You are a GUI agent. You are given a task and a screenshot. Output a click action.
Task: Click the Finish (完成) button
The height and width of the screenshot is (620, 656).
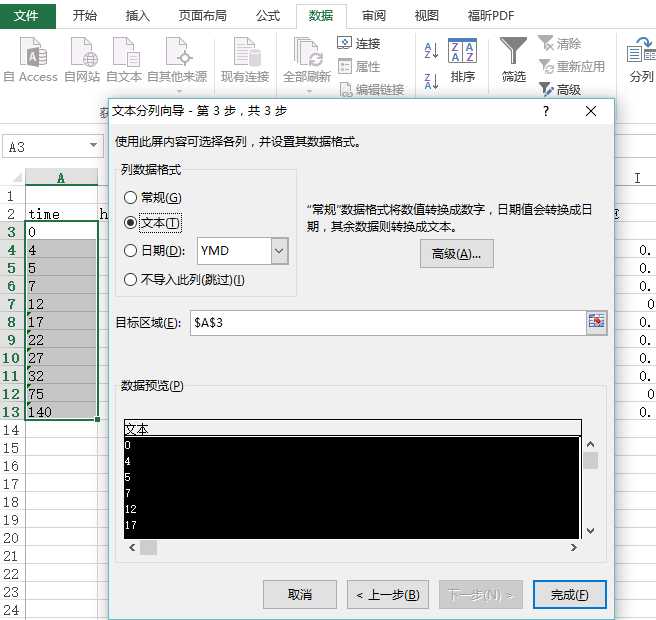pyautogui.click(x=569, y=594)
